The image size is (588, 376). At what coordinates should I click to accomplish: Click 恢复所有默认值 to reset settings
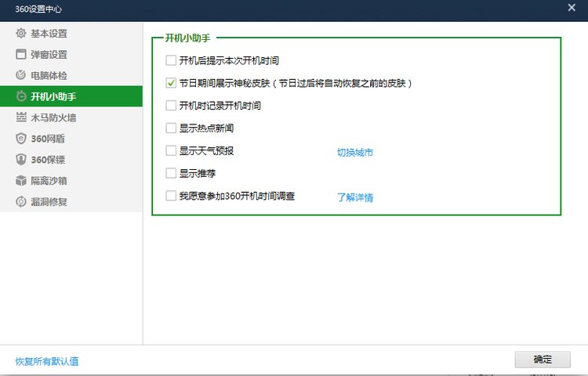point(47,361)
